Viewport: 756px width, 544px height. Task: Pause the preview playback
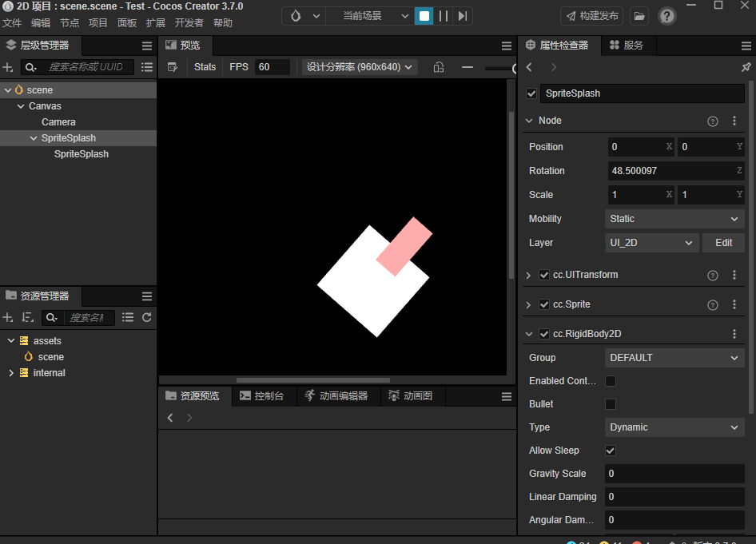(x=444, y=16)
